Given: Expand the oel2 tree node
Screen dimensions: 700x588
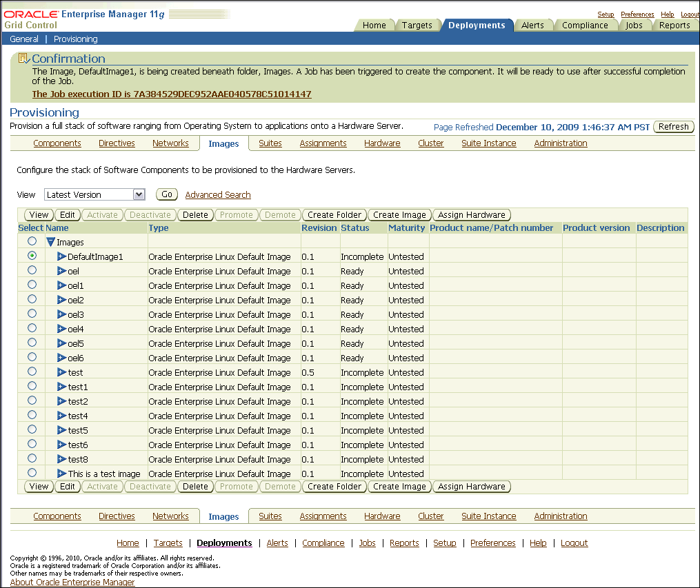Looking at the screenshot, I should pos(61,300).
